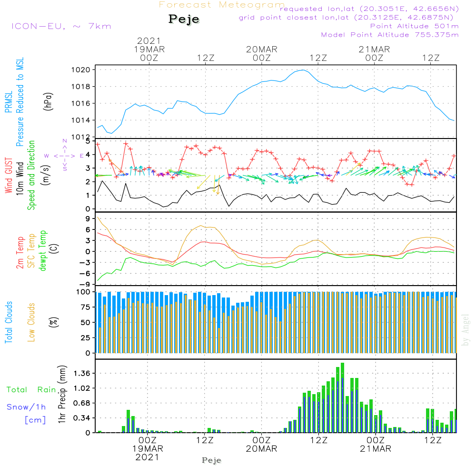
Task: Click the compass rose "N" letter
Action: pos(65,141)
